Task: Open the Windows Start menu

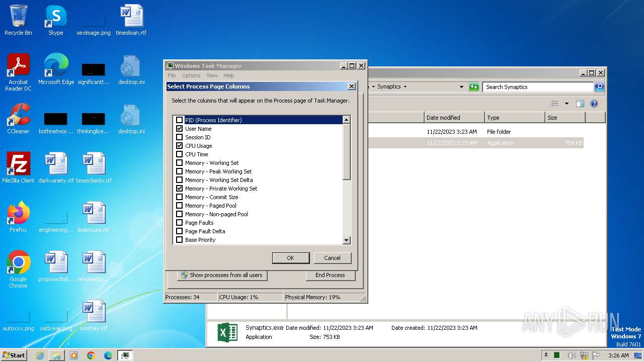Action: 14,355
